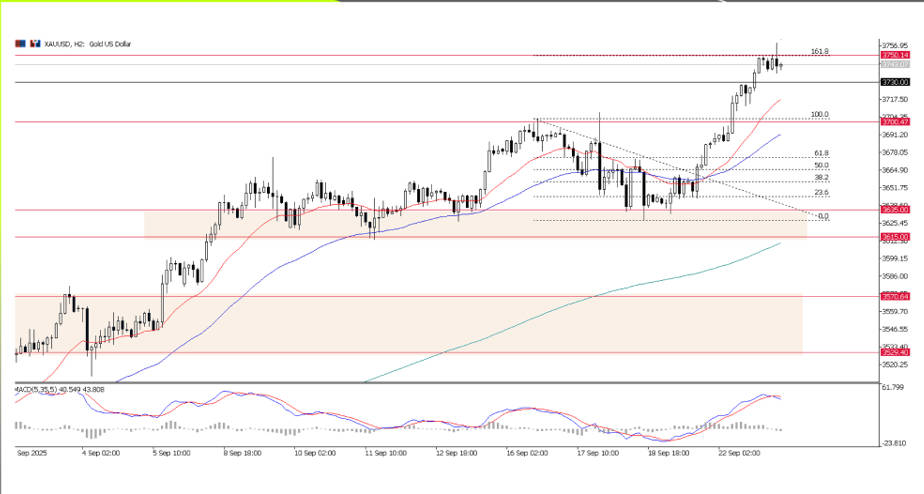The height and width of the screenshot is (494, 924).
Task: Click the 3529.40 price level tag
Action: click(894, 352)
